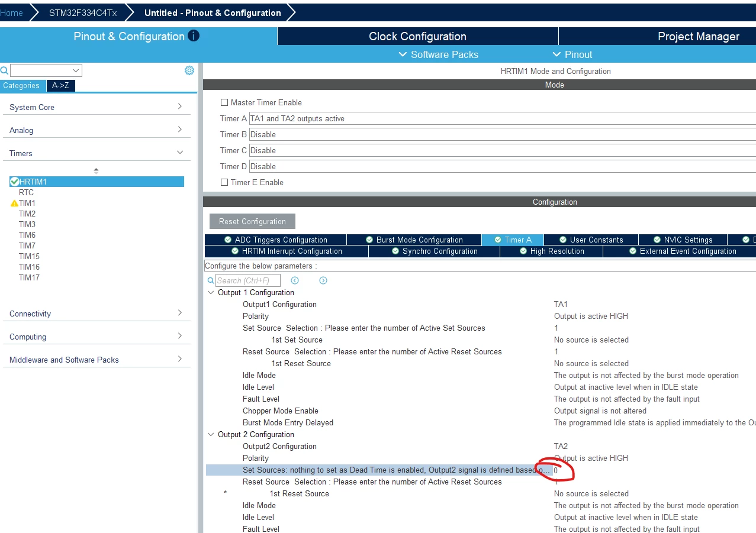The width and height of the screenshot is (756, 533).
Task: Click the TIM1 yellow warning icon
Action: [x=14, y=203]
